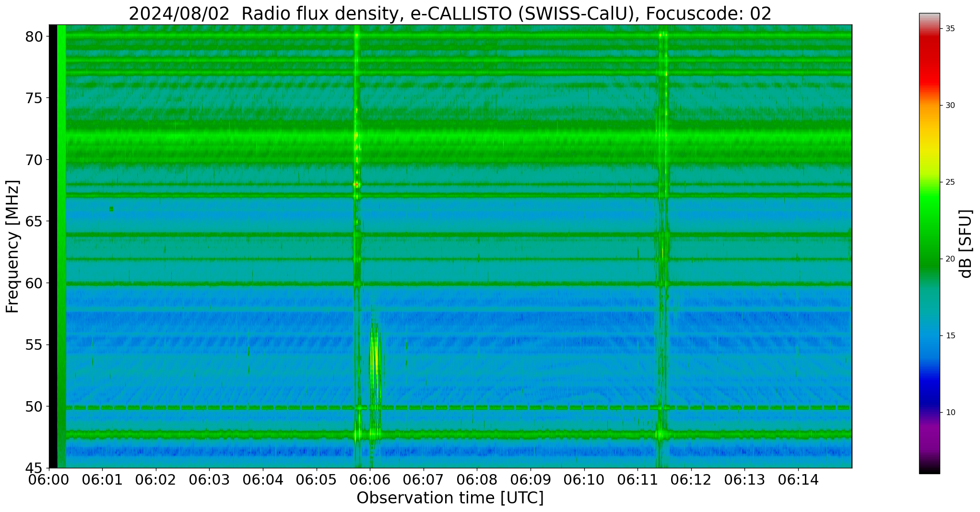This screenshot has width=980, height=512.
Task: Click the colorbar tick label 30
Action: (x=950, y=106)
